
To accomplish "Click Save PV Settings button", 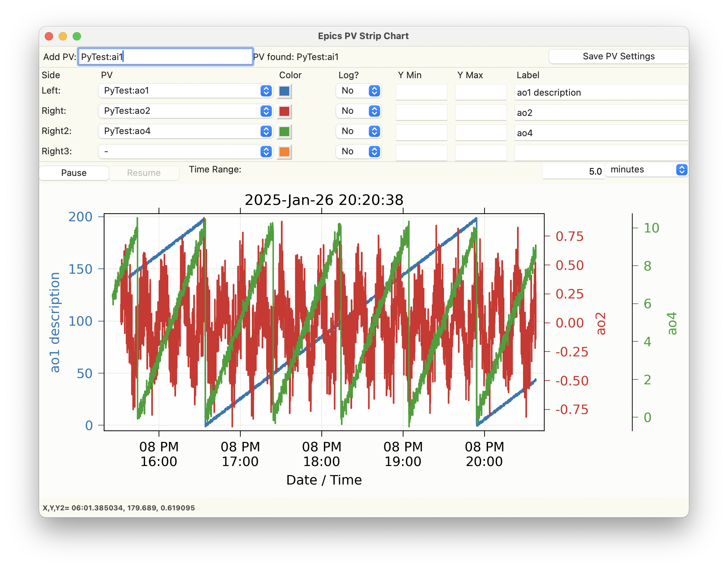I will point(618,57).
